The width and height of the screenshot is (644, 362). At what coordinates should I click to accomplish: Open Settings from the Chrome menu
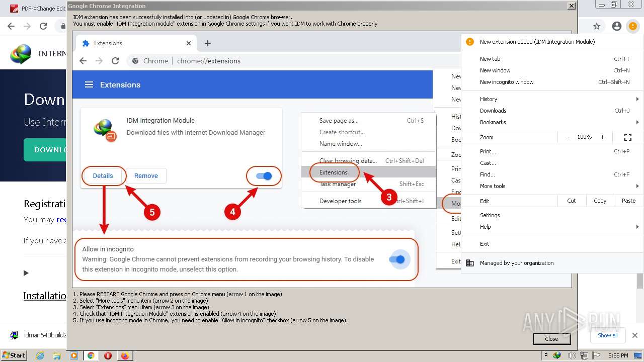(x=552, y=215)
